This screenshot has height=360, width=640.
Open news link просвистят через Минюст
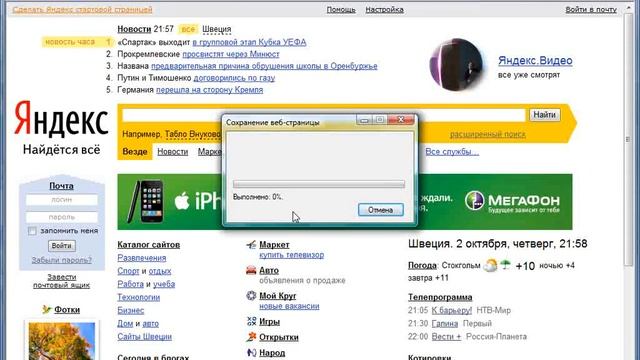(231, 54)
